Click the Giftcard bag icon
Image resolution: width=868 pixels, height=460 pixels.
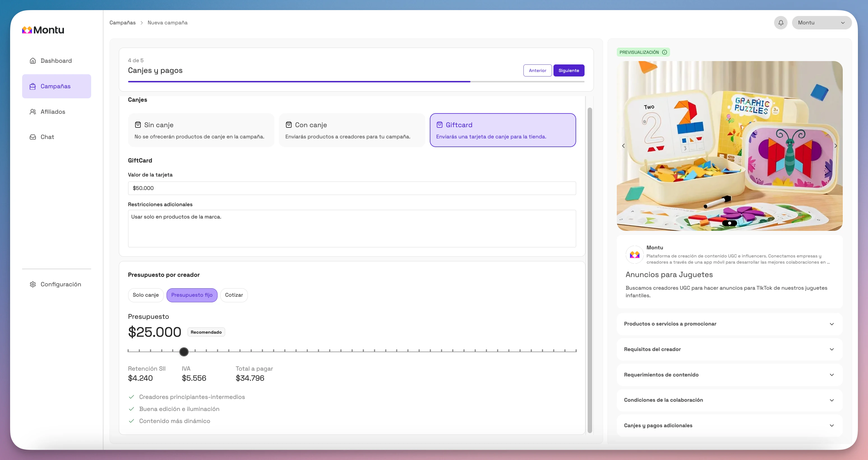(439, 125)
